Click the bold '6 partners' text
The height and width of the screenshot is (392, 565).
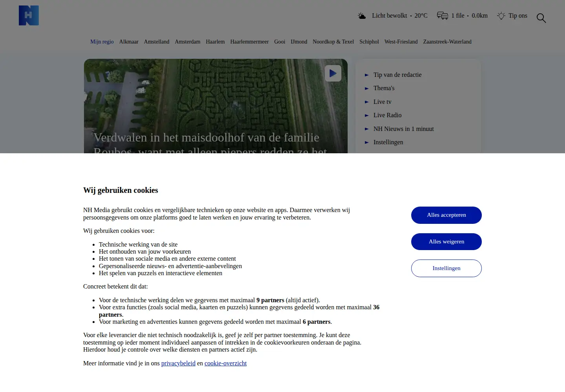click(x=317, y=322)
